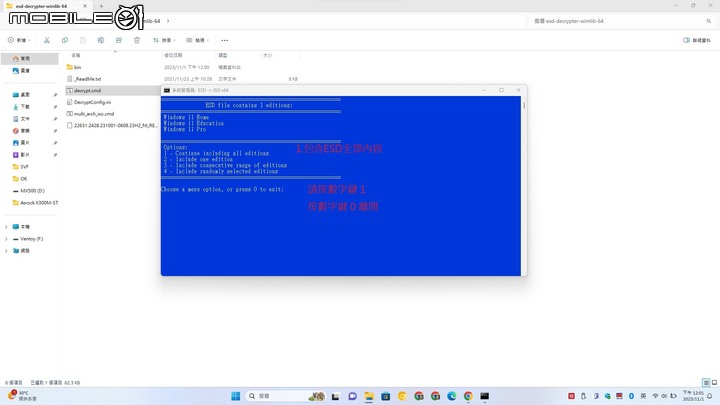Open Microsoft Edge from the taskbar
The height and width of the screenshot is (405, 720).
coord(452,396)
